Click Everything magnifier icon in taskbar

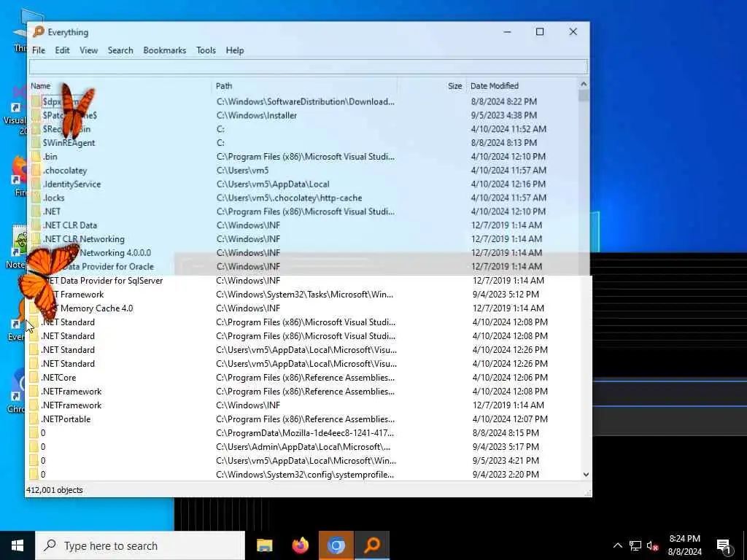[372, 545]
